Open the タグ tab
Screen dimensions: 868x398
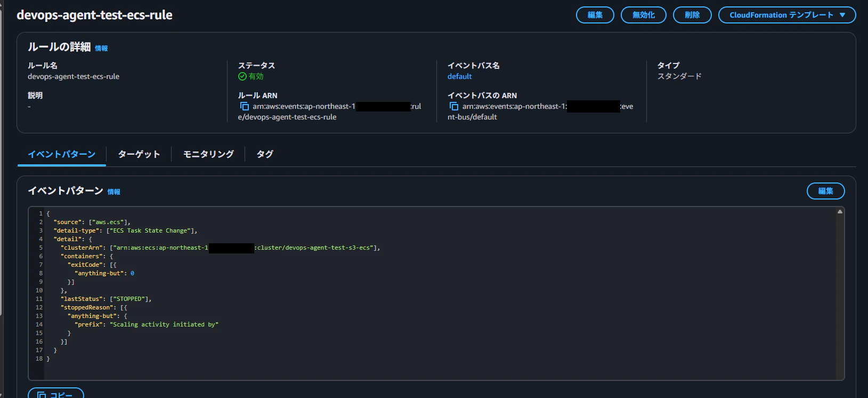coord(265,154)
